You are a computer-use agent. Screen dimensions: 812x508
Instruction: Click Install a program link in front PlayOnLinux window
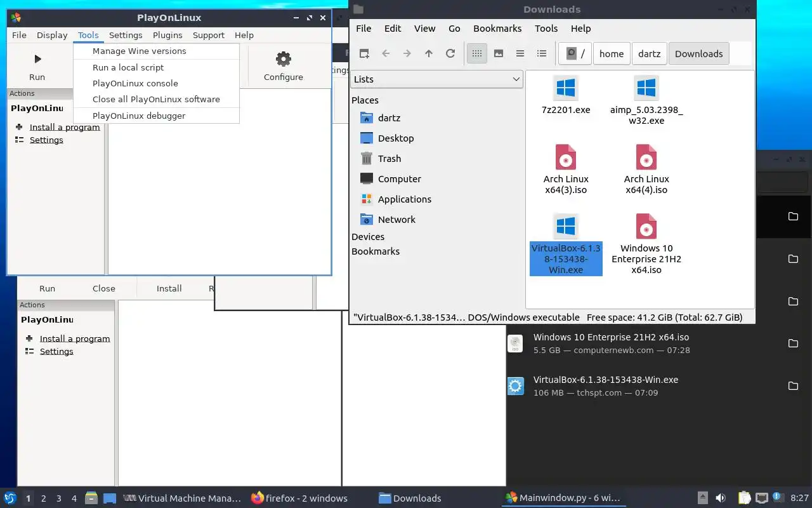click(x=65, y=127)
